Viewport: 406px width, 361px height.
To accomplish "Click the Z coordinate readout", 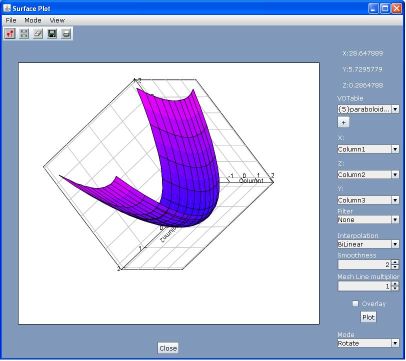I will [363, 85].
